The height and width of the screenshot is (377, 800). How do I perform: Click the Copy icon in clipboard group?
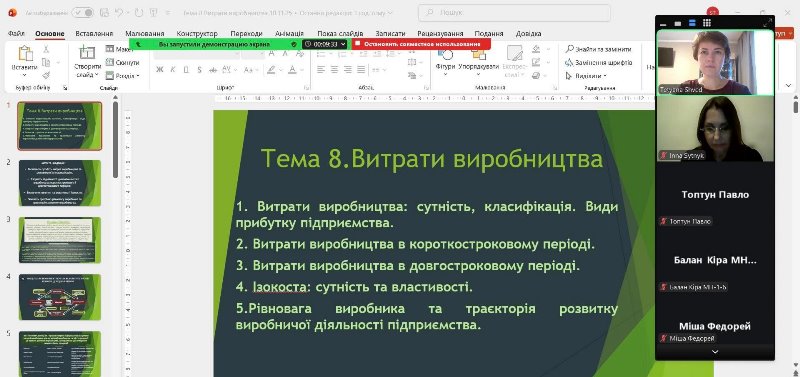(46, 62)
